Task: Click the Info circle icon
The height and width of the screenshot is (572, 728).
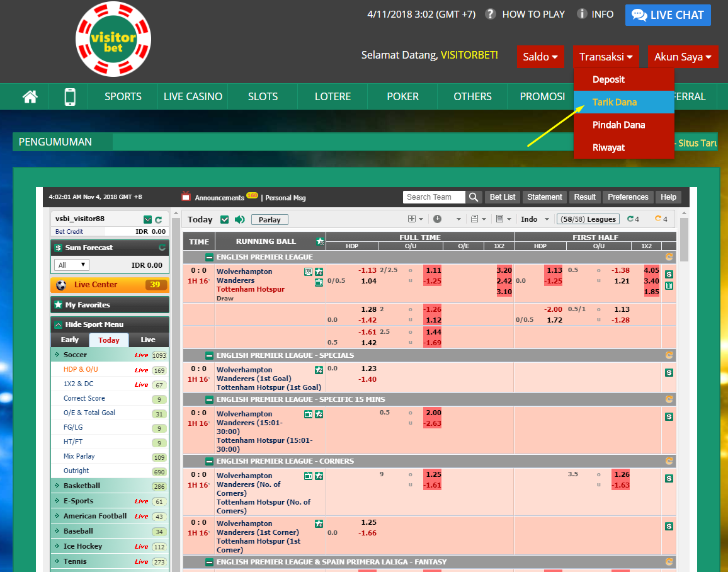Action: [582, 14]
